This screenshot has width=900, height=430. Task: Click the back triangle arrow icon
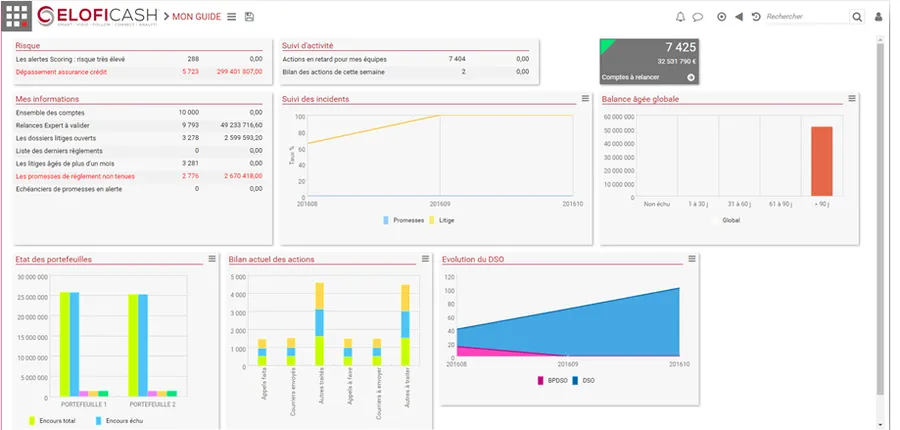point(739,17)
